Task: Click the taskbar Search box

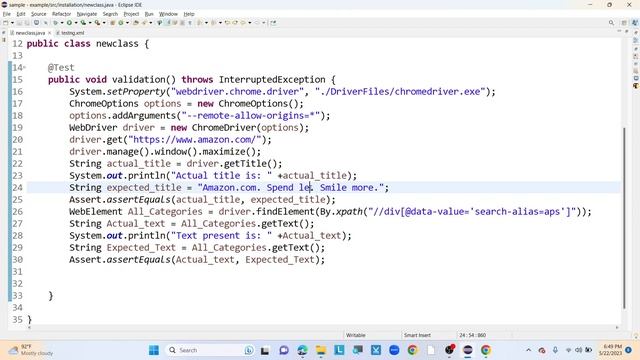Action: [210, 350]
